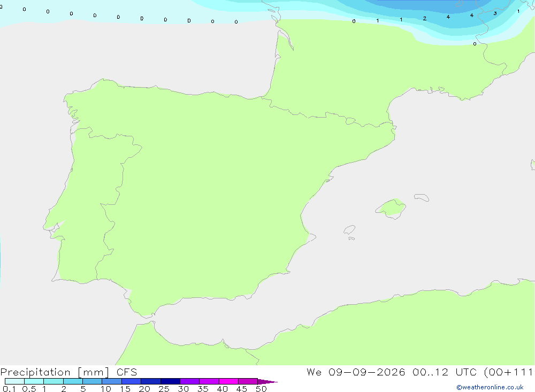Click the 30–35 mm purple legend swatch
The width and height of the screenshot is (535, 392).
[190, 381]
